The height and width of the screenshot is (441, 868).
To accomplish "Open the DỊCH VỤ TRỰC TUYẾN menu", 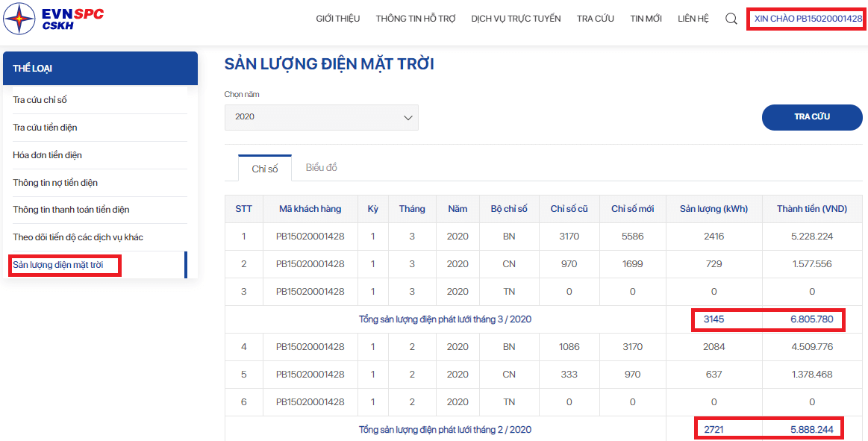I will (516, 19).
